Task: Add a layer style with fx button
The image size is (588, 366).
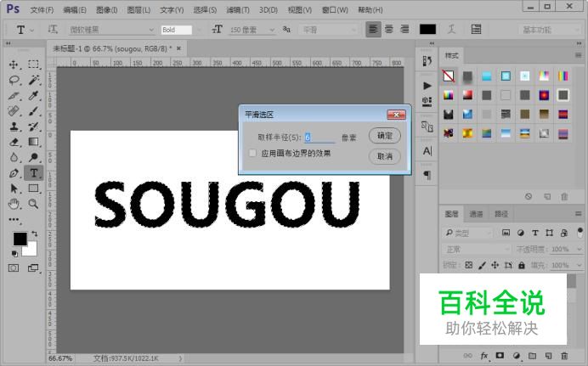Action: point(483,356)
